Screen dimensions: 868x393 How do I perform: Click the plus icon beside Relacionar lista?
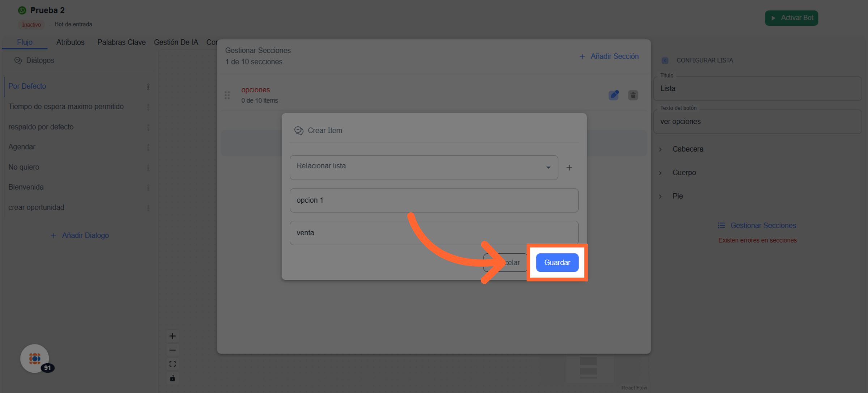tap(569, 168)
